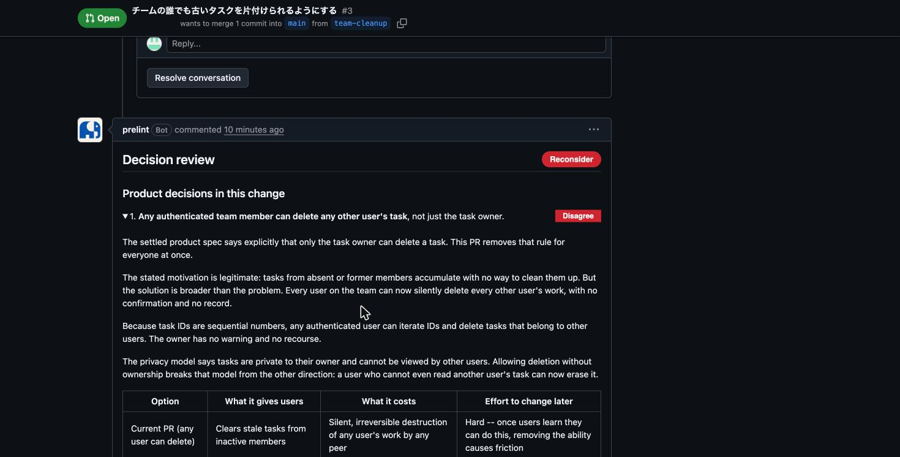Open the prelint author link

click(135, 130)
